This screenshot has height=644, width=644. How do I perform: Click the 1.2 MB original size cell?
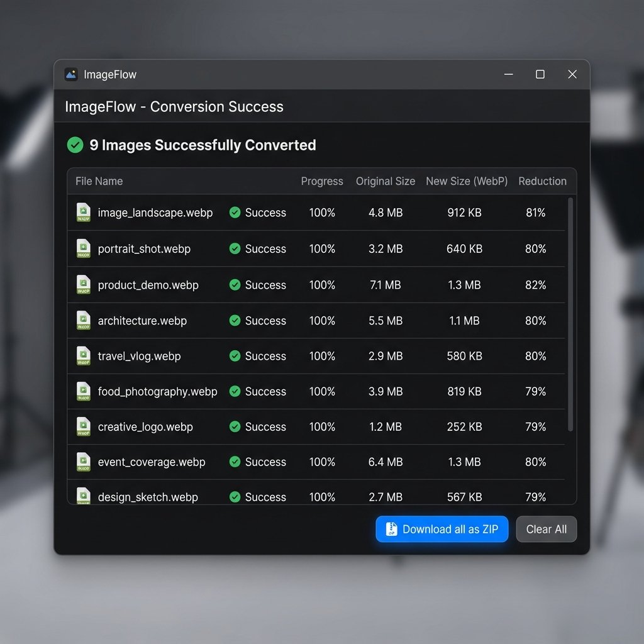click(386, 427)
